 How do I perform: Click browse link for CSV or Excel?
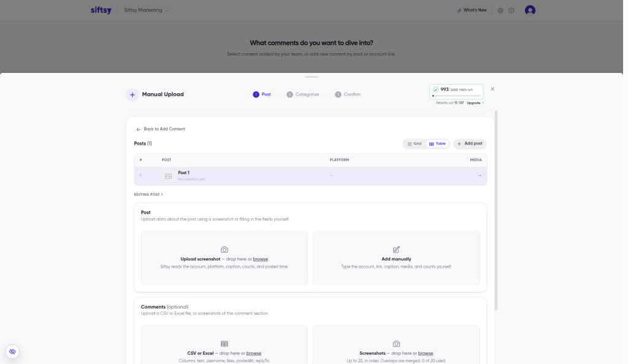click(x=253, y=354)
